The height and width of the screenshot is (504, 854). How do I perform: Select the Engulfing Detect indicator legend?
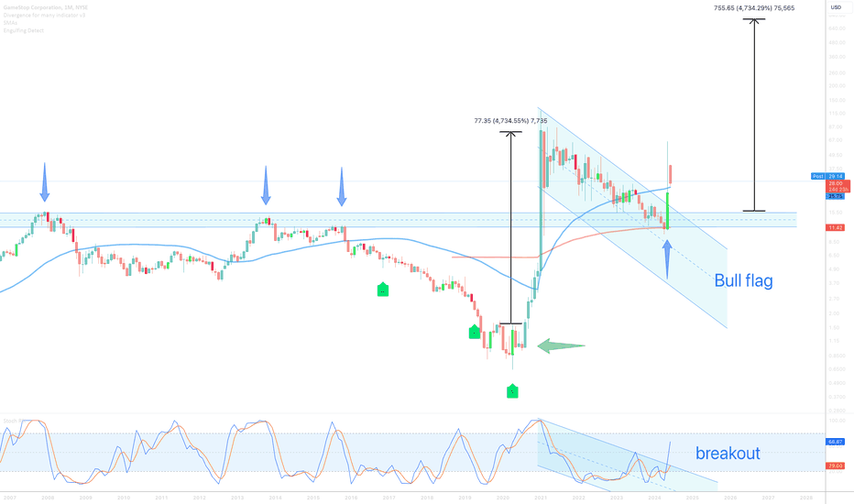(x=24, y=30)
